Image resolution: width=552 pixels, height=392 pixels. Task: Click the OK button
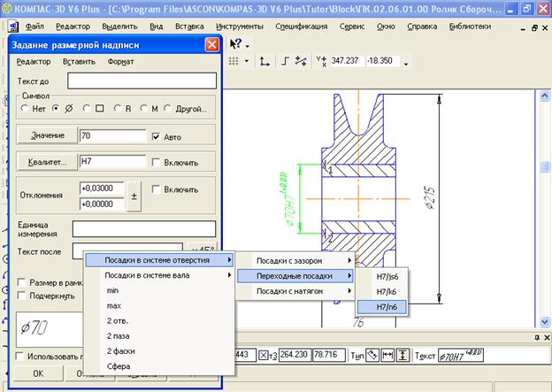[36, 373]
